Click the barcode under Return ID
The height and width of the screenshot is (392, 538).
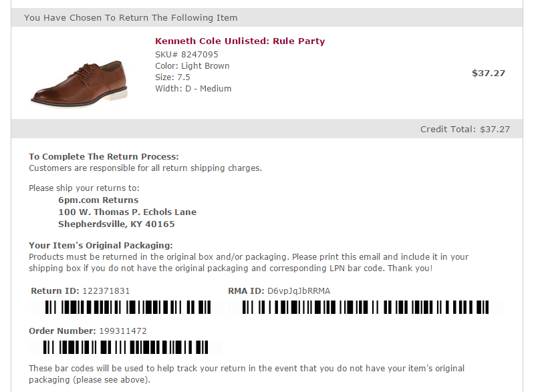click(127, 307)
